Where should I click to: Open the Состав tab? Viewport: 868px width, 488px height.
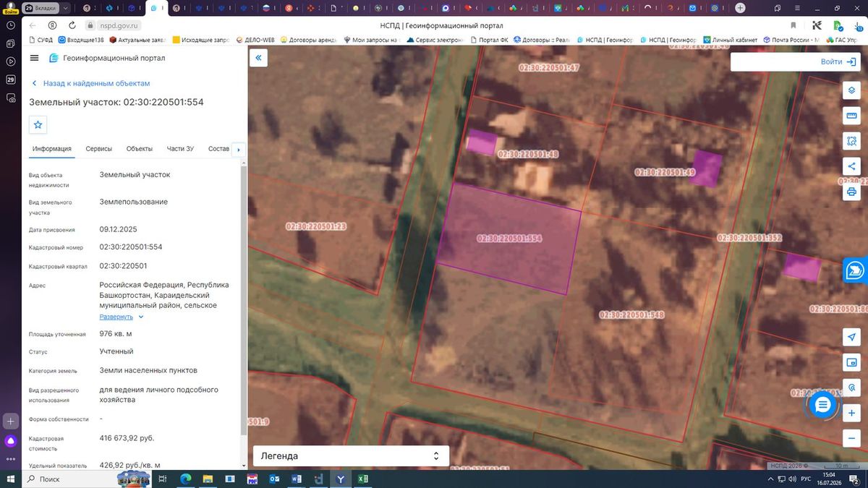(x=218, y=149)
